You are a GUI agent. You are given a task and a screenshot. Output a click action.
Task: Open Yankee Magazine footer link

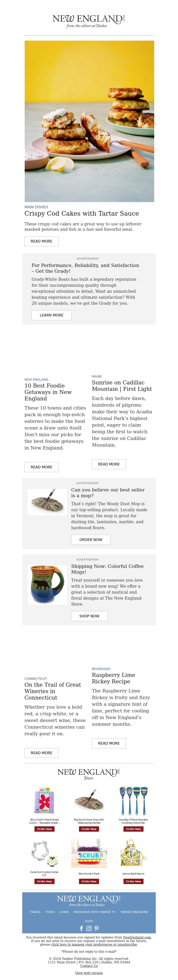click(134, 912)
